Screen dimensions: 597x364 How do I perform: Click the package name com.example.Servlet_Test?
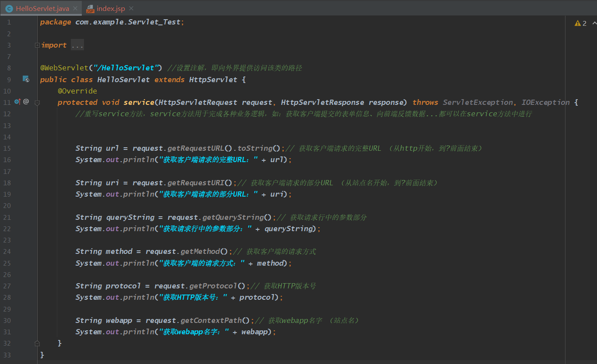pyautogui.click(x=128, y=22)
